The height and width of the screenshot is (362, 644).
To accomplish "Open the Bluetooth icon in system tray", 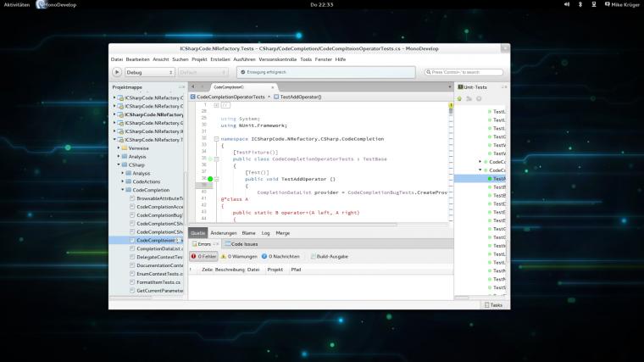I will (x=580, y=4).
